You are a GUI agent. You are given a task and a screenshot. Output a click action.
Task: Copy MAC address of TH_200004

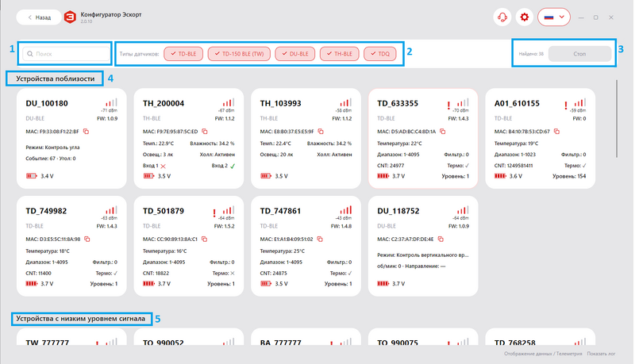[205, 132]
